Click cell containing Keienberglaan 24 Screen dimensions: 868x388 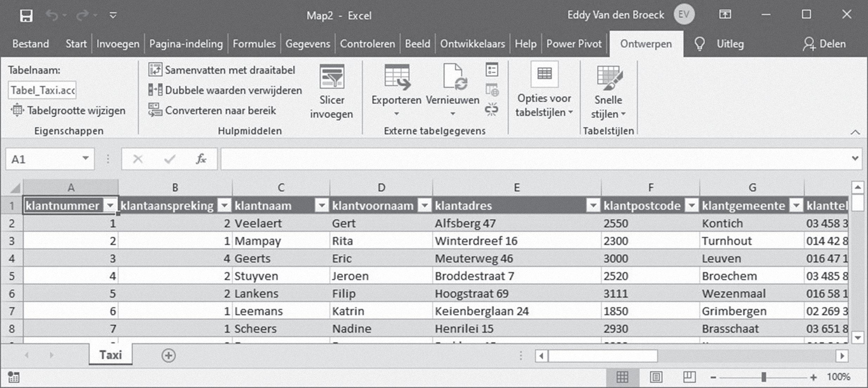coord(517,311)
